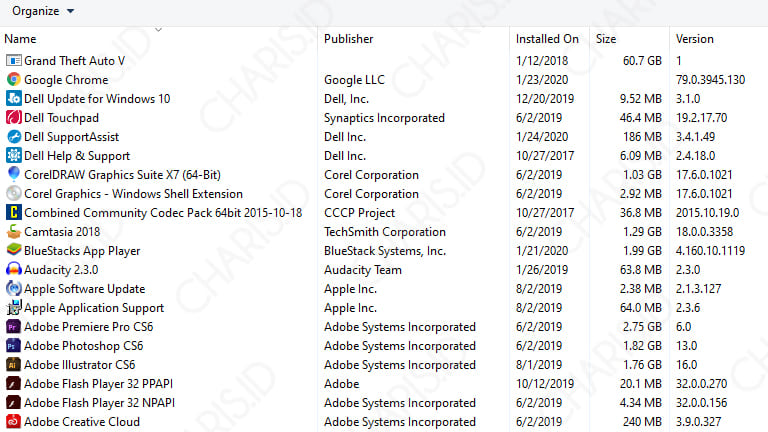Click version 4.160.10.1119 cell
This screenshot has width=768, height=432.
710,251
